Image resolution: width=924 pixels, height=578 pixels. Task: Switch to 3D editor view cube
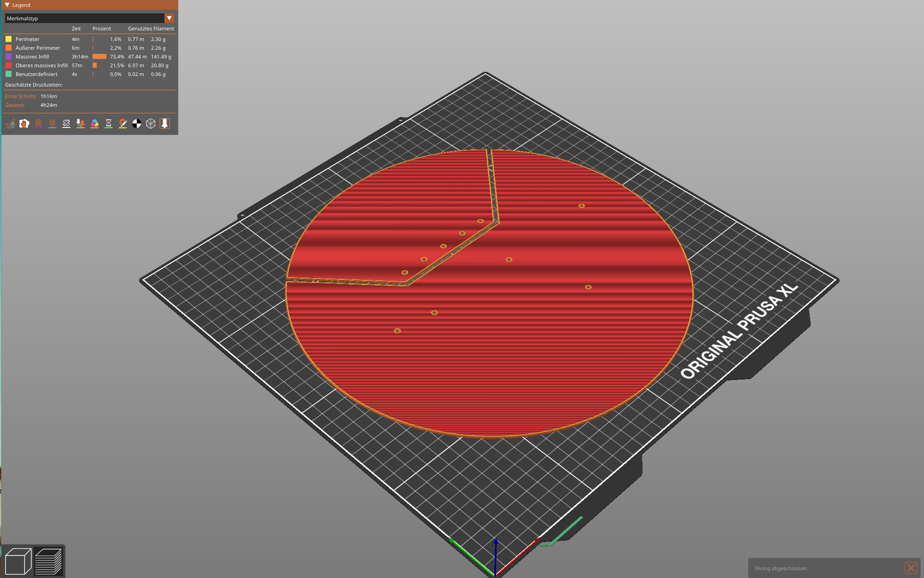coord(18,561)
